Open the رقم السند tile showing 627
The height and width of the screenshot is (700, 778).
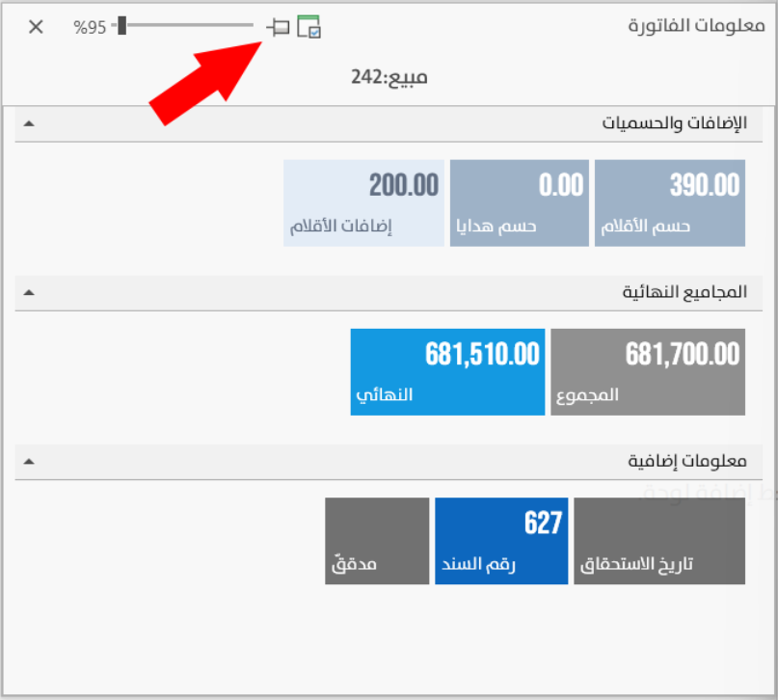point(501,541)
